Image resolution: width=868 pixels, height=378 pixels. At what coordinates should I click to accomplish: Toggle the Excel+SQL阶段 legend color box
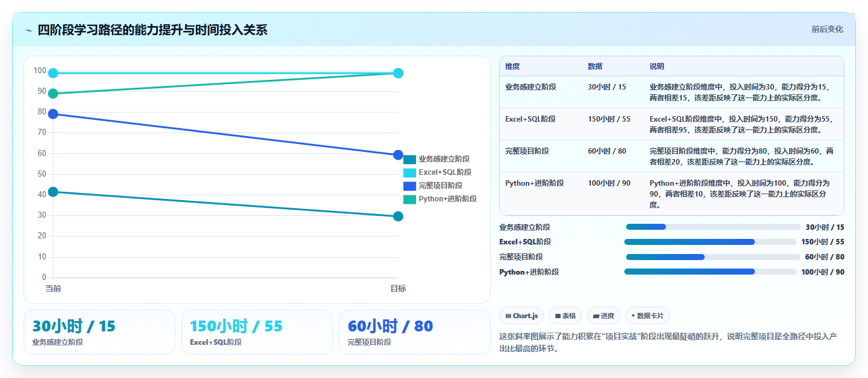(x=410, y=173)
